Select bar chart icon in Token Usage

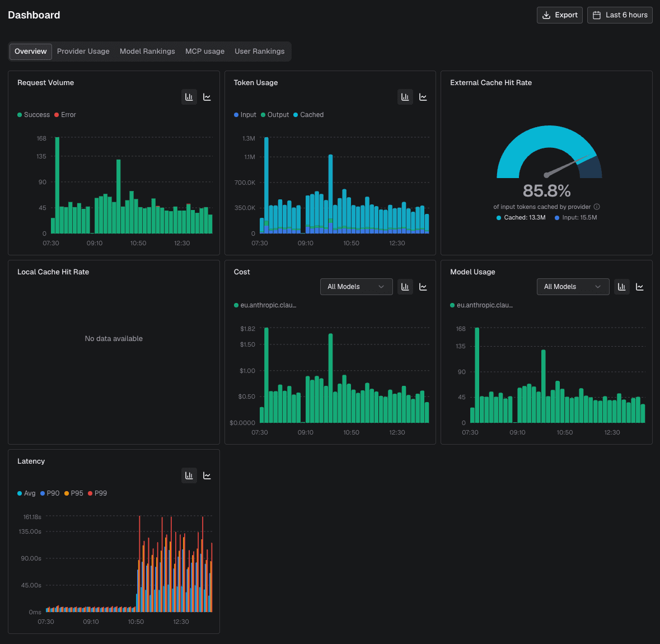(x=405, y=97)
